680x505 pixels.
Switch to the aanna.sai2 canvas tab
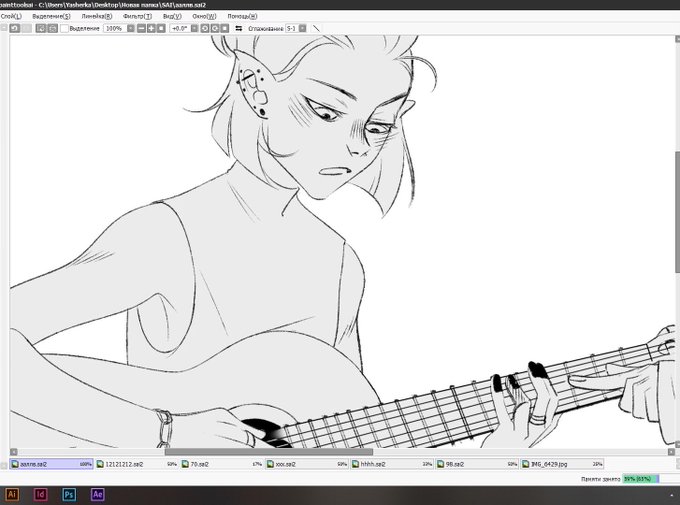(51, 464)
